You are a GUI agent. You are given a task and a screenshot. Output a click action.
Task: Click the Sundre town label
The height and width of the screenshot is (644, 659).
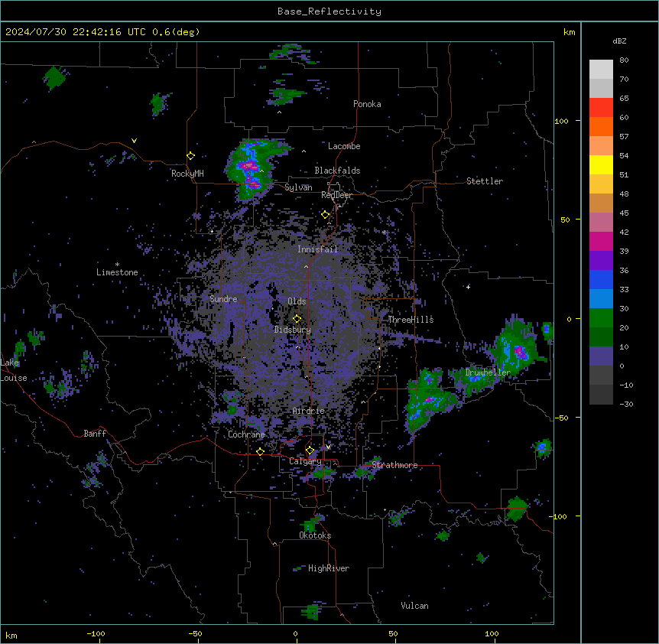pyautogui.click(x=223, y=299)
